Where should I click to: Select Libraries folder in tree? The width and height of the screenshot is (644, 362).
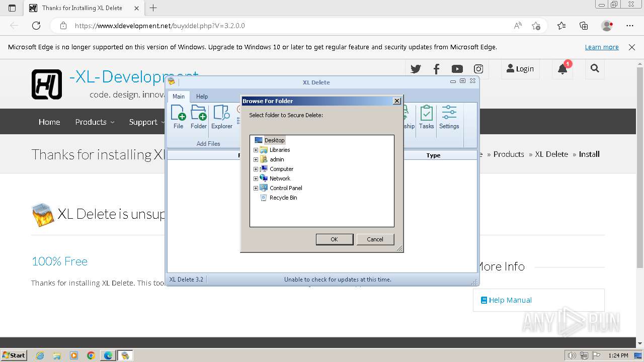tap(280, 150)
